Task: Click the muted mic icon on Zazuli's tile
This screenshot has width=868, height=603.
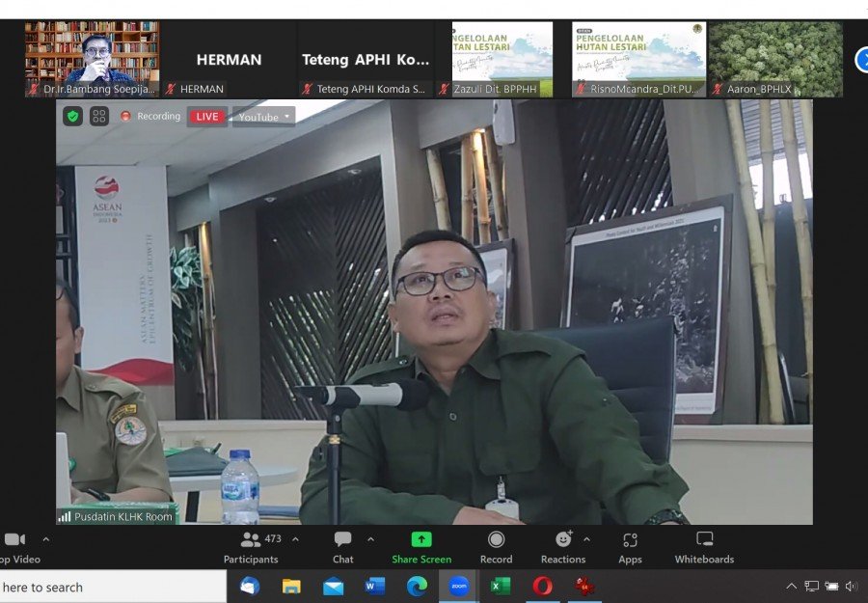Action: 444,89
